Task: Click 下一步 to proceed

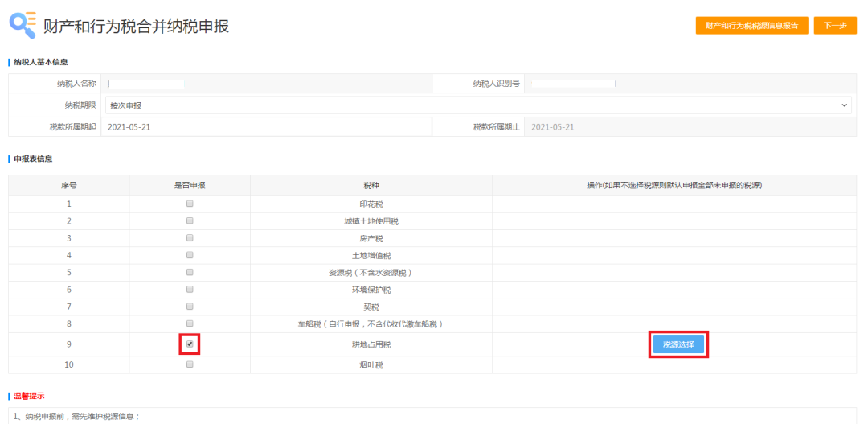Action: coord(834,26)
